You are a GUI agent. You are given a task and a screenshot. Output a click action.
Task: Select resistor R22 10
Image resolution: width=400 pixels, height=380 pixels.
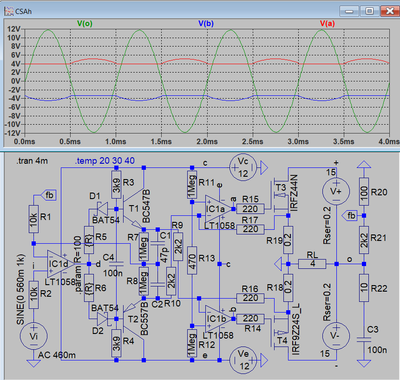[x=364, y=288]
